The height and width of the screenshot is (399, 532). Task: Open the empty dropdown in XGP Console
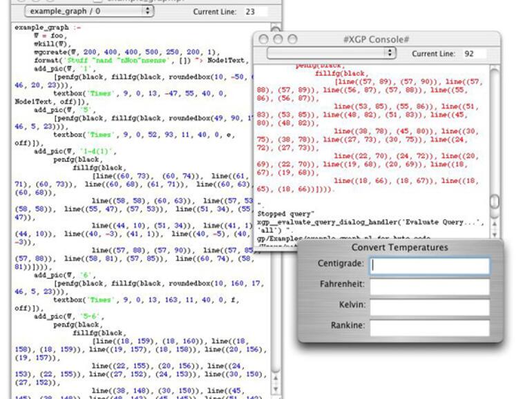(x=331, y=53)
